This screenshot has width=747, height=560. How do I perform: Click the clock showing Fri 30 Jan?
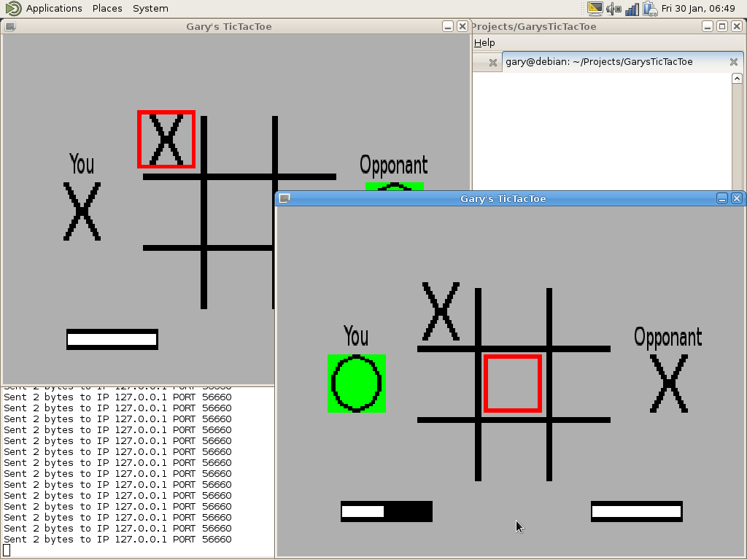(698, 9)
